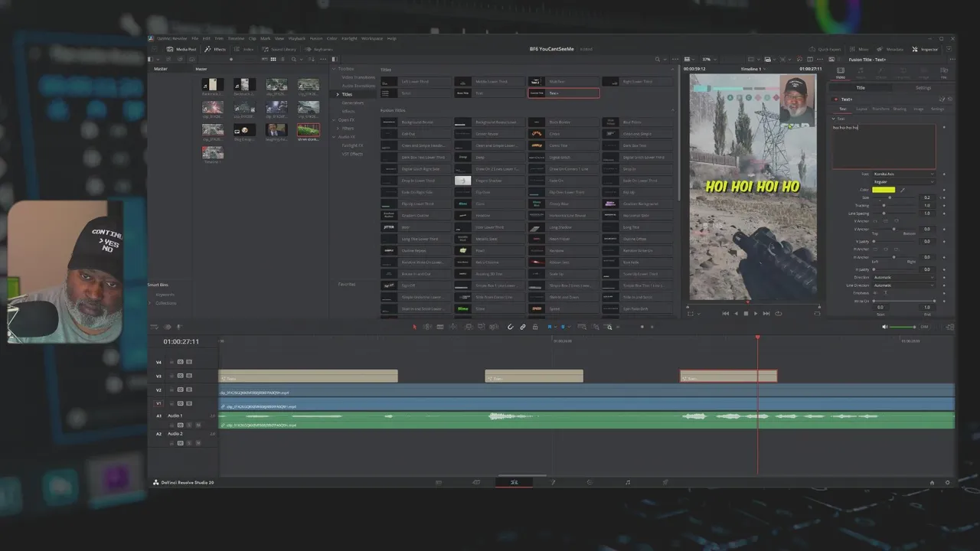Open the Playback menu
Screen dimensions: 980x551
click(296, 38)
